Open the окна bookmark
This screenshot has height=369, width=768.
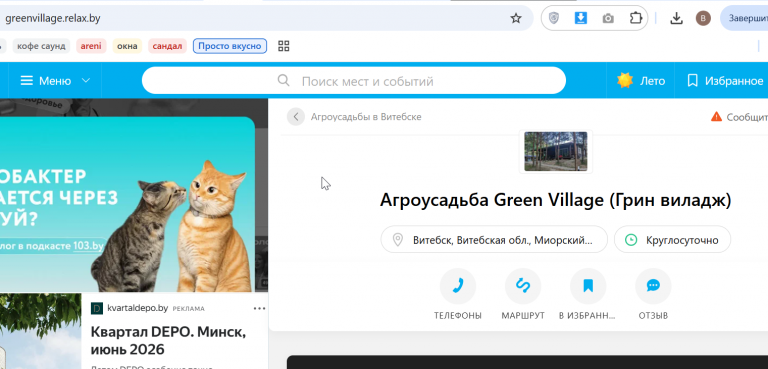(127, 46)
